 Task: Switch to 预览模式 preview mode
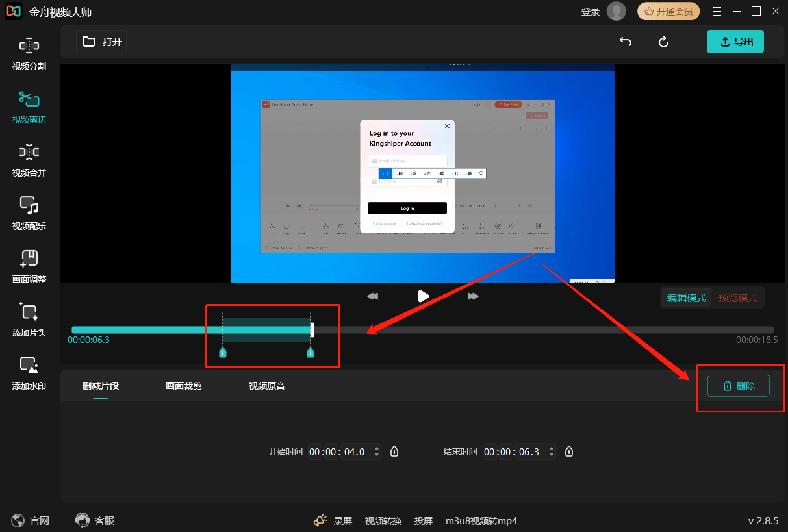tap(737, 298)
